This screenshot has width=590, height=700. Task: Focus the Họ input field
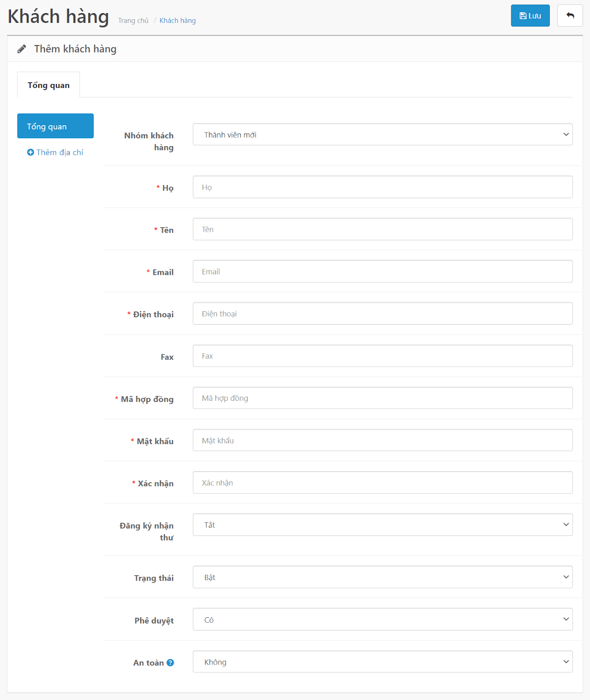382,187
